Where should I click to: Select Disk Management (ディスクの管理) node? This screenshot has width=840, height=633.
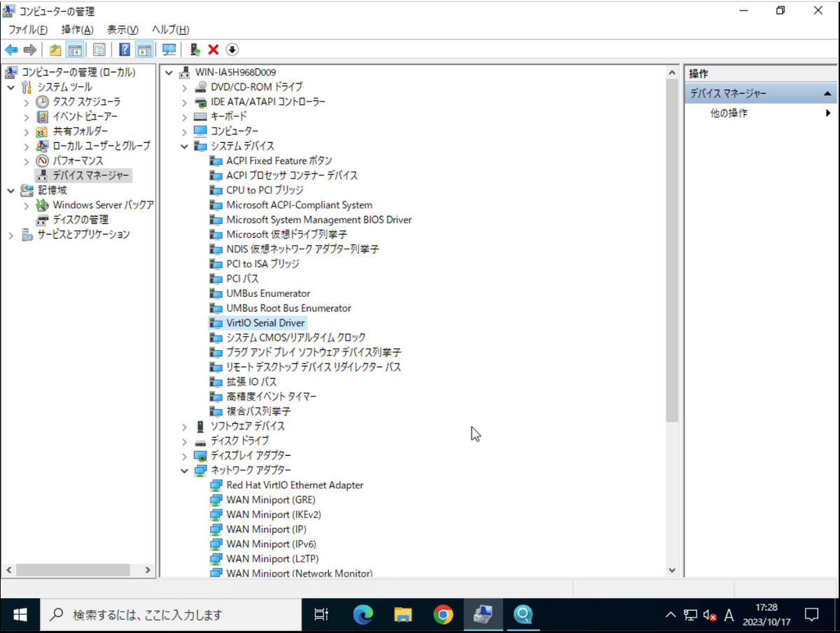(x=80, y=219)
